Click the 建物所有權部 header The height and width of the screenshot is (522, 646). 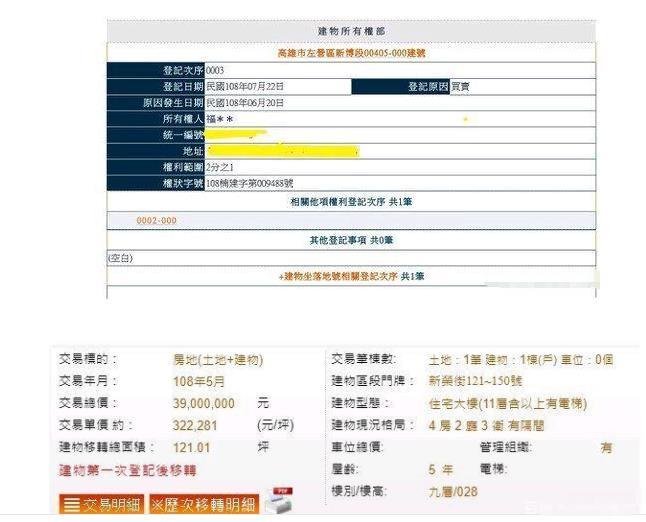tap(351, 32)
